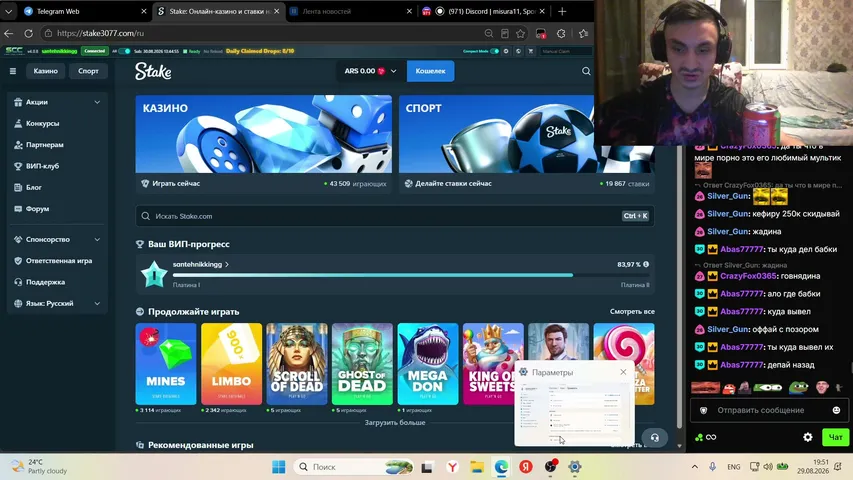The width and height of the screenshot is (853, 480).
Task: Open browser extensions puzzle icon
Action: tap(561, 33)
